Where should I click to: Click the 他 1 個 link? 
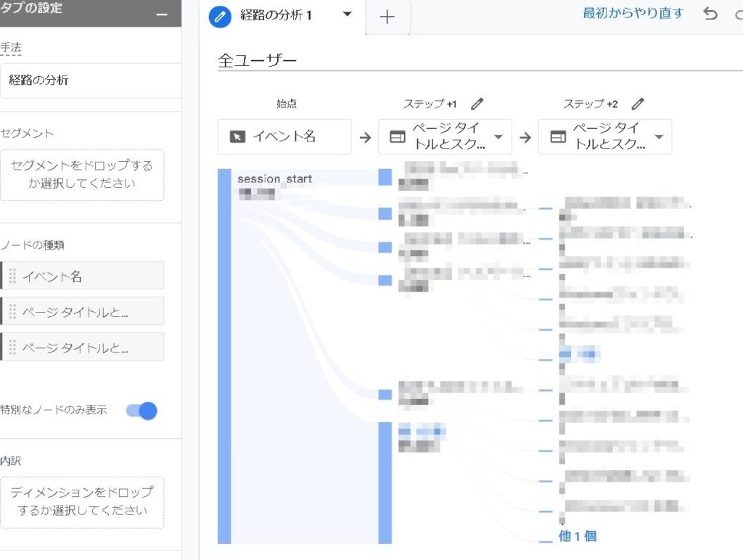pyautogui.click(x=577, y=536)
